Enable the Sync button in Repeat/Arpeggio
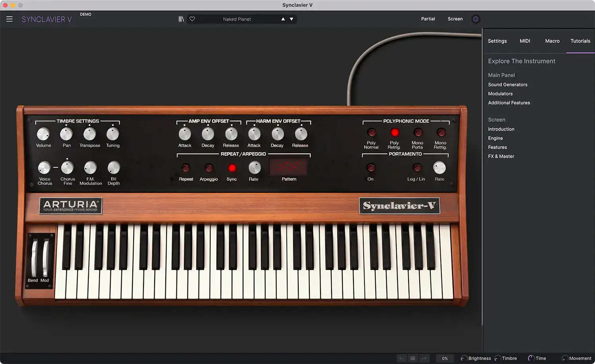This screenshot has height=364, width=595. 232,167
